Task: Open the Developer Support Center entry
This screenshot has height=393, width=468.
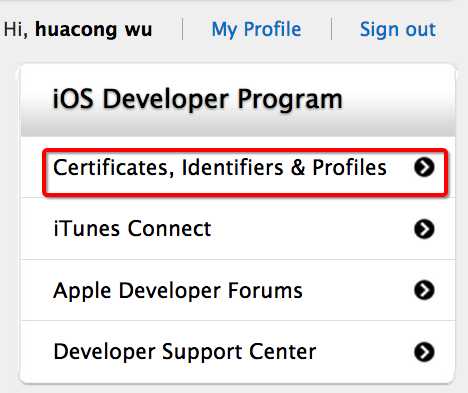Action: pyautogui.click(x=238, y=351)
